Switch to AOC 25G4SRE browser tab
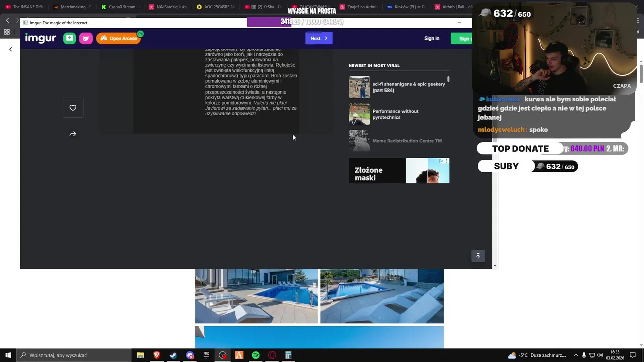Image resolution: width=644 pixels, height=362 pixels. pyautogui.click(x=215, y=7)
